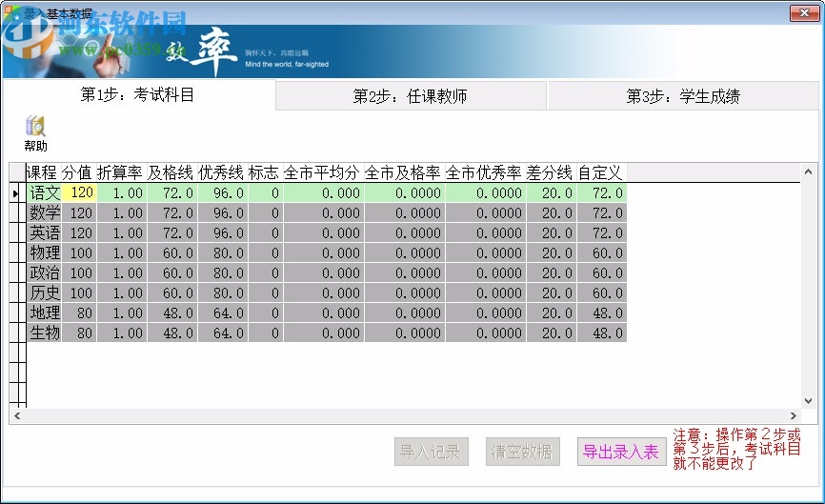Click the 优秀线 cell in 物理 row
Image resolution: width=825 pixels, height=504 pixels.
click(x=223, y=252)
